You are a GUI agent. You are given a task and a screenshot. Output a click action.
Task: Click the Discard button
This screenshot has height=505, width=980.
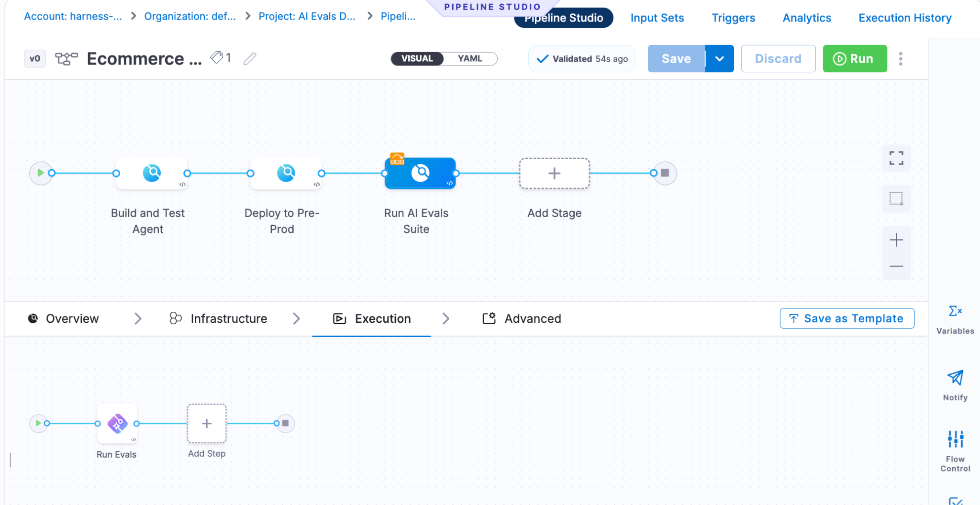(x=778, y=59)
